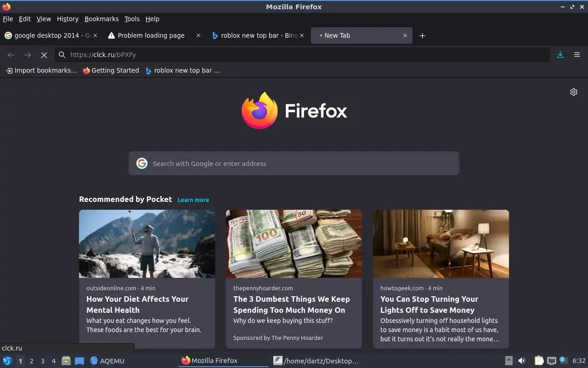Image resolution: width=588 pixels, height=368 pixels.
Task: Open the update notifier tray icon
Action: (x=564, y=361)
